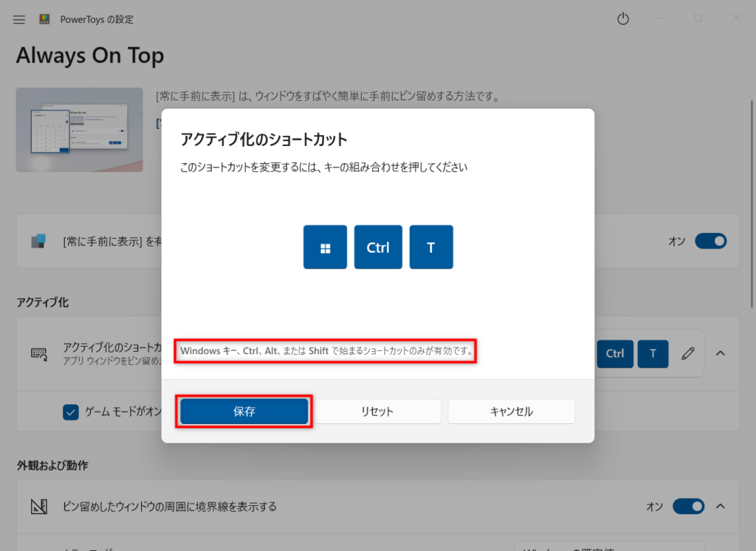The image size is (756, 551).
Task: Collapse the activation shortcut expander chevron
Action: click(x=721, y=353)
